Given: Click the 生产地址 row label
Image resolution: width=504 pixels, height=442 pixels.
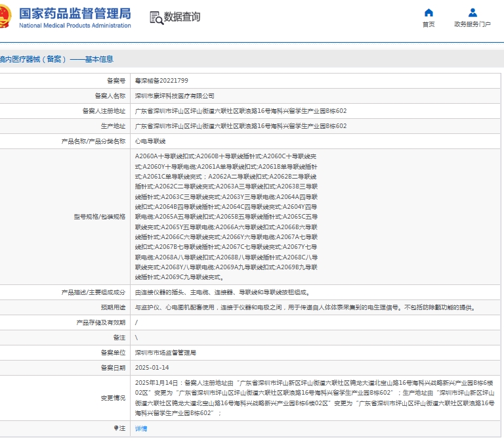Looking at the screenshot, I should click(x=113, y=126).
